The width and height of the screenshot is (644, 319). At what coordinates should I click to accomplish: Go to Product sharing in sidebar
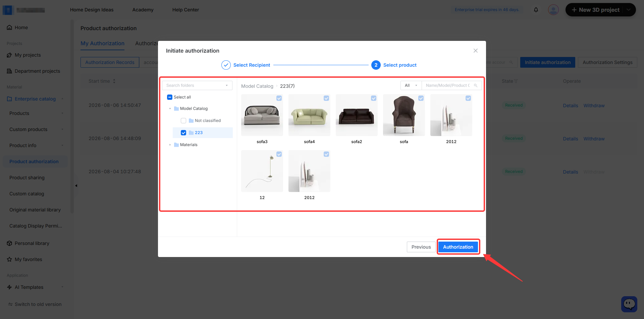27,178
